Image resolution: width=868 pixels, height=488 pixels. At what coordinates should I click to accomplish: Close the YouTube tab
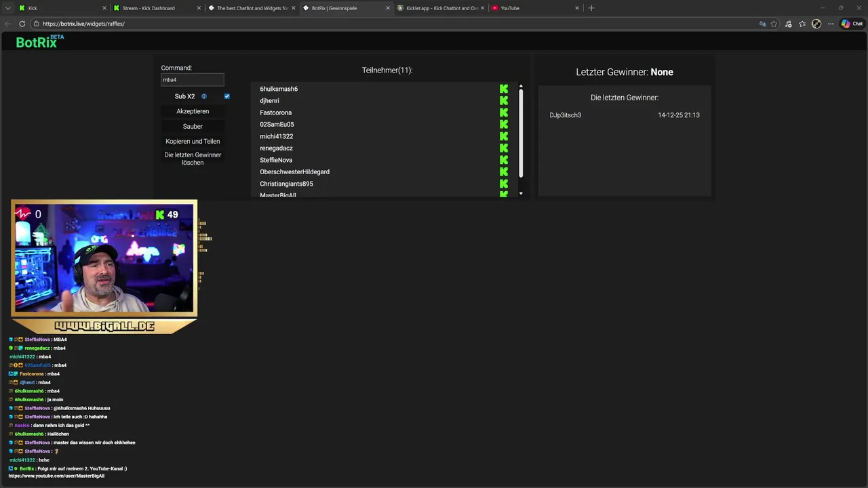[577, 8]
